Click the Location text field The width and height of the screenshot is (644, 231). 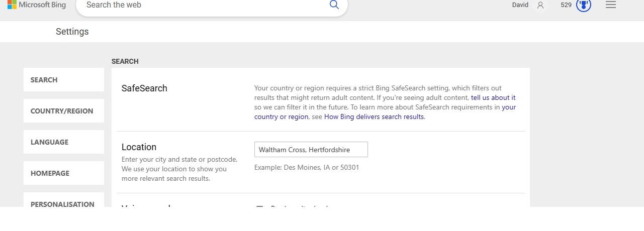pyautogui.click(x=311, y=150)
